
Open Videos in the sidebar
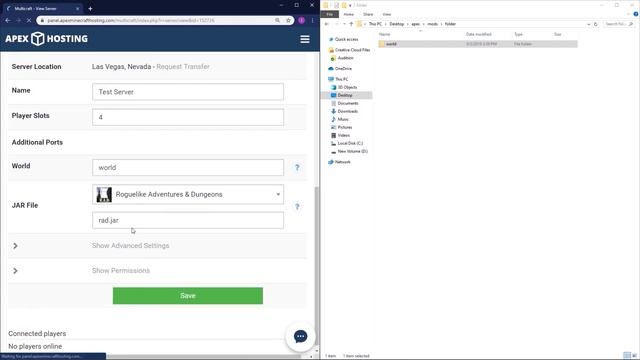coord(343,135)
